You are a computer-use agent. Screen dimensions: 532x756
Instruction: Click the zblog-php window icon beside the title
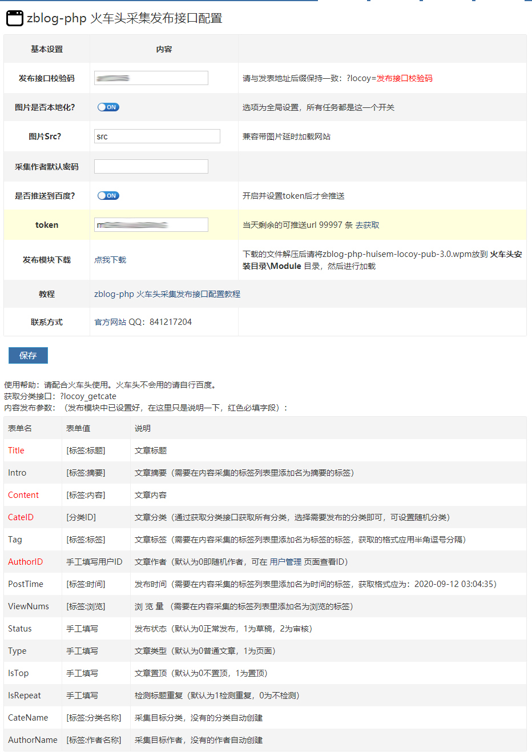15,18
